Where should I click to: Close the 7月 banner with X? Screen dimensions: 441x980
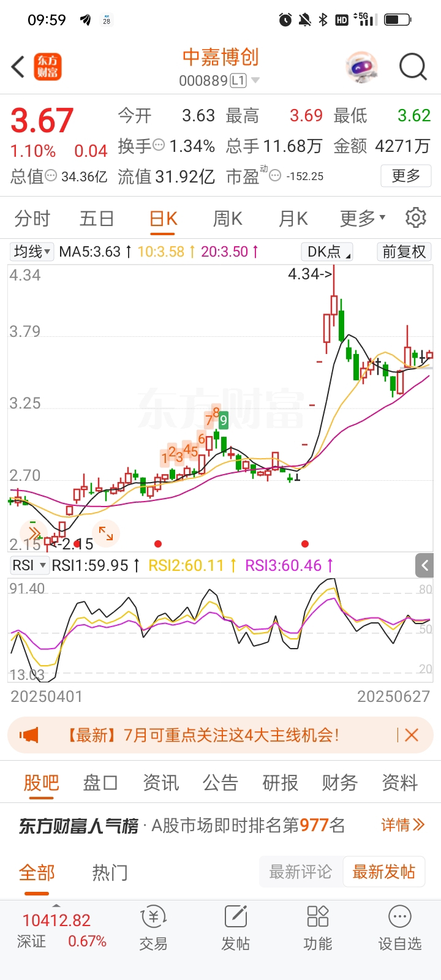[412, 734]
